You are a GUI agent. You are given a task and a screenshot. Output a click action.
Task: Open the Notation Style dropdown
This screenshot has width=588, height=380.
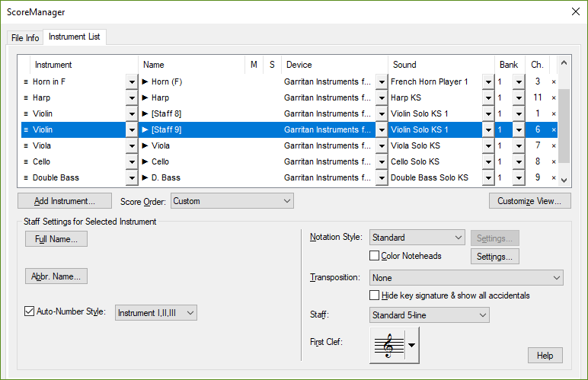point(417,238)
